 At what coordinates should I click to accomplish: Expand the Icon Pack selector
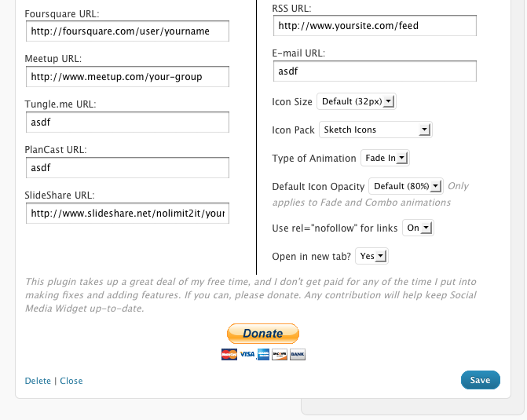(375, 130)
